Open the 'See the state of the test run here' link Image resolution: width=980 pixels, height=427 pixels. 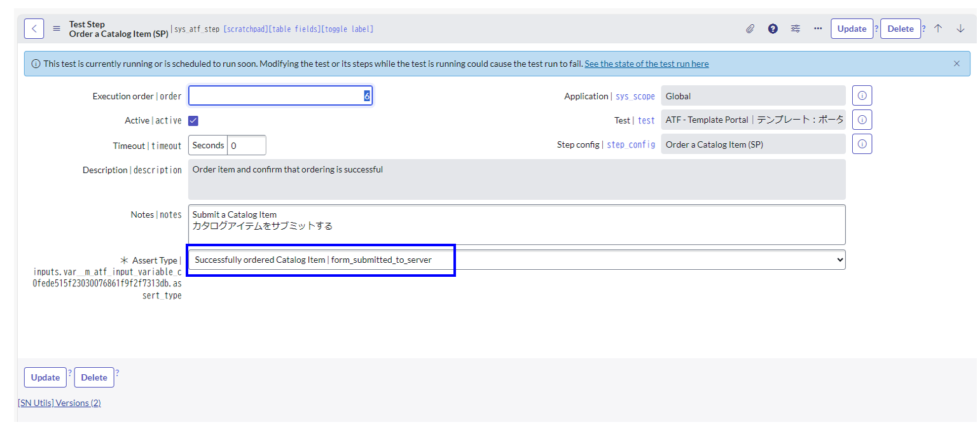click(x=648, y=64)
